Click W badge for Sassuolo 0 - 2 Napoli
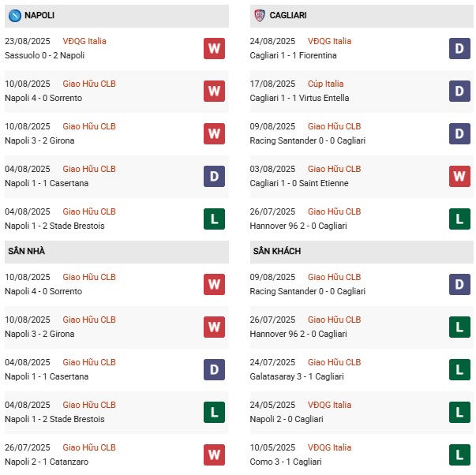The width and height of the screenshot is (476, 475). 214,48
